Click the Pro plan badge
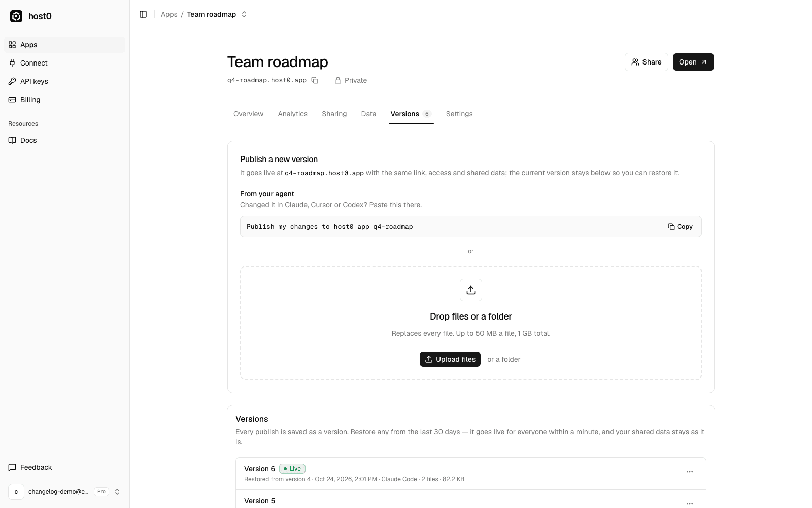Viewport: 812px width, 508px height. point(101,492)
